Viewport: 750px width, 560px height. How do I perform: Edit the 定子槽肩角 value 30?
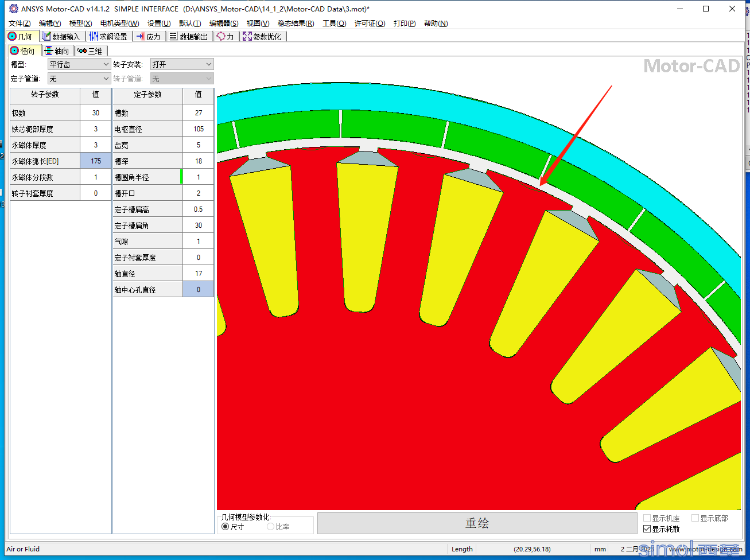click(199, 225)
